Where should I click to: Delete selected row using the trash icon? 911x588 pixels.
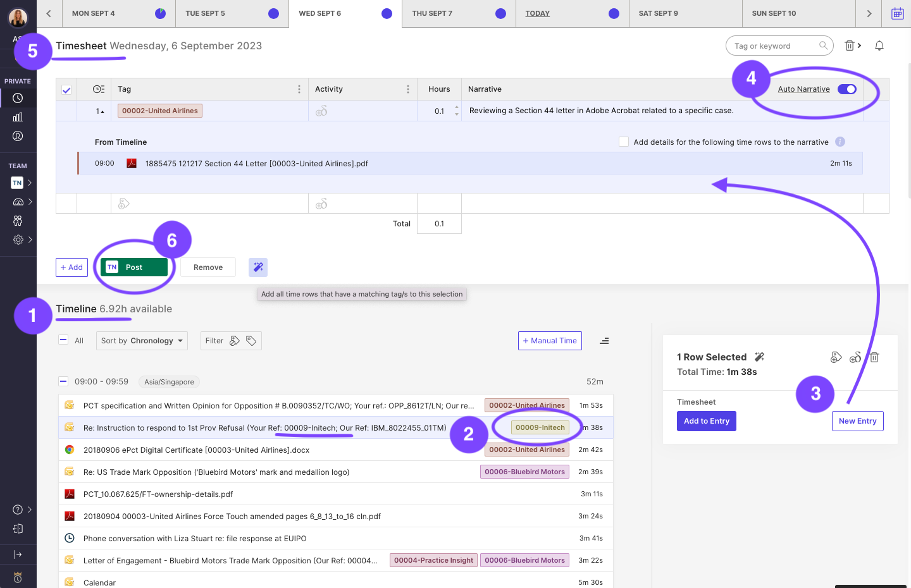click(874, 357)
